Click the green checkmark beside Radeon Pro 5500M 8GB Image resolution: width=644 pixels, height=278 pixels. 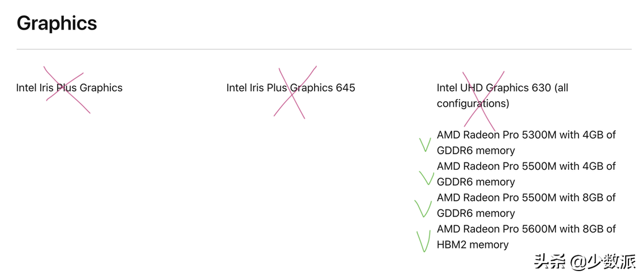[423, 208]
